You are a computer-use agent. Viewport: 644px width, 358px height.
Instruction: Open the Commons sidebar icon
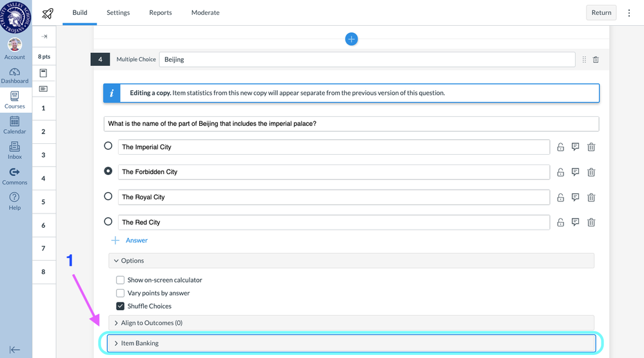point(15,174)
